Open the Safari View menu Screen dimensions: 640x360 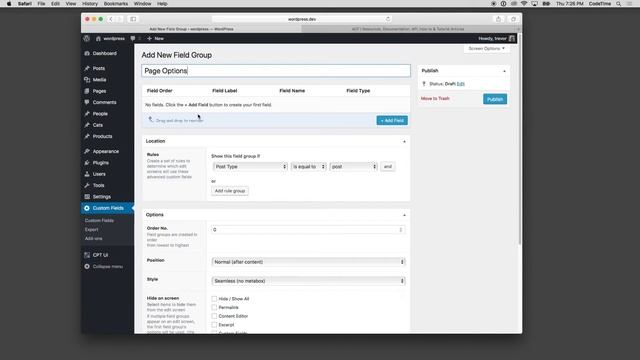point(71,4)
